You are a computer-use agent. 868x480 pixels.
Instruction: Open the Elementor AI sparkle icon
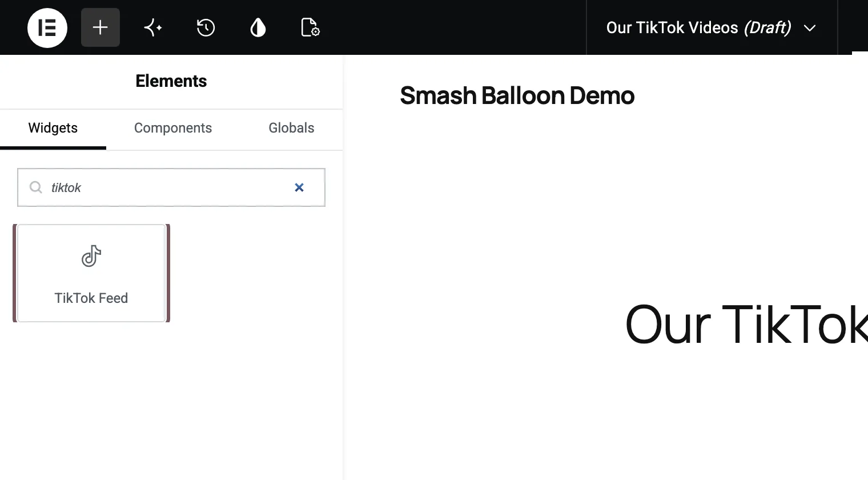pyautogui.click(x=153, y=27)
